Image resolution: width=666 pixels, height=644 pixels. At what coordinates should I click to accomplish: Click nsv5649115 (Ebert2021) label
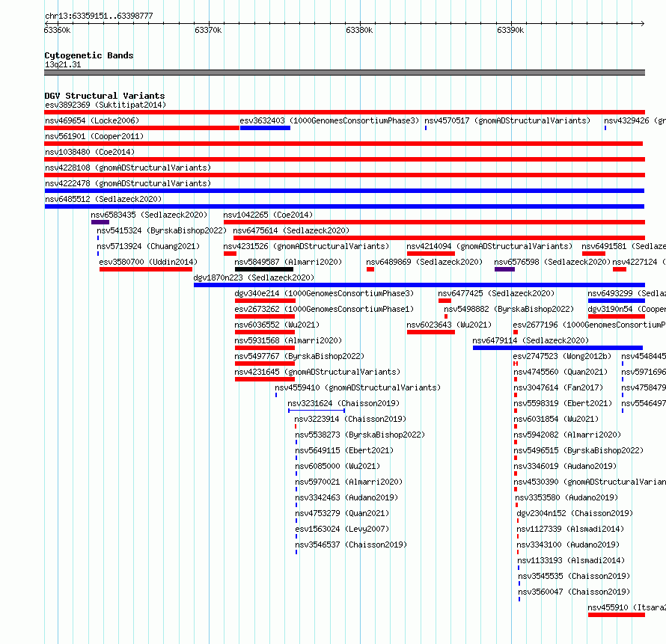[x=344, y=450]
